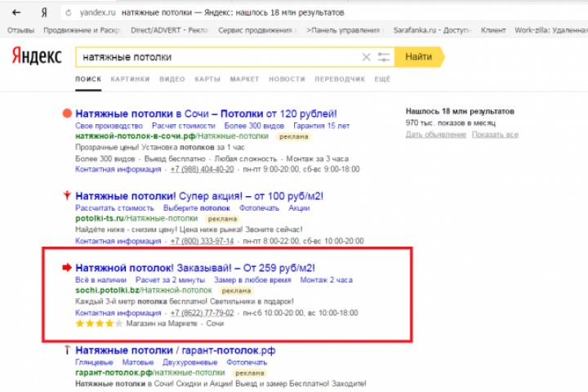
Task: Click the red figure favicon of potolki-ts.ru ad
Action: pyautogui.click(x=67, y=195)
